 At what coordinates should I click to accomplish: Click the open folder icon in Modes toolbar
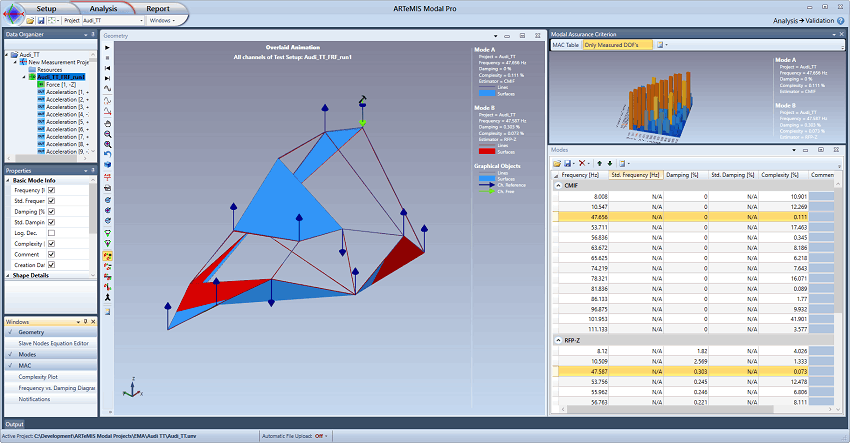click(x=556, y=162)
